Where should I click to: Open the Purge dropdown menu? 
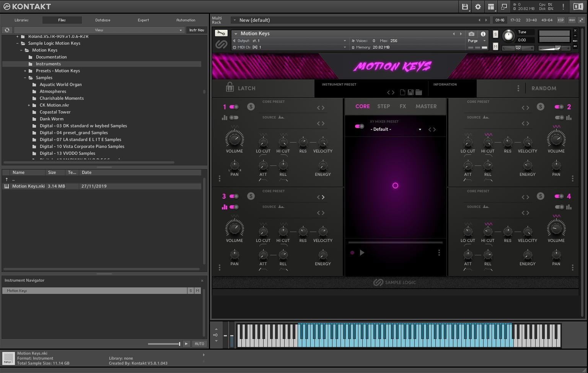477,41
